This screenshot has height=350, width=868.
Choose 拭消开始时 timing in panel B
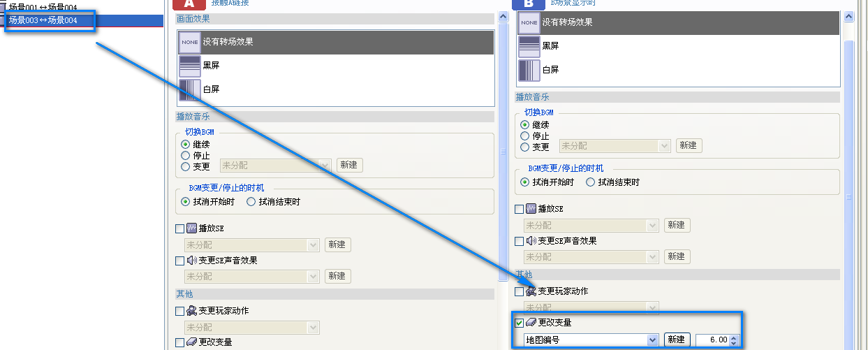(x=525, y=182)
